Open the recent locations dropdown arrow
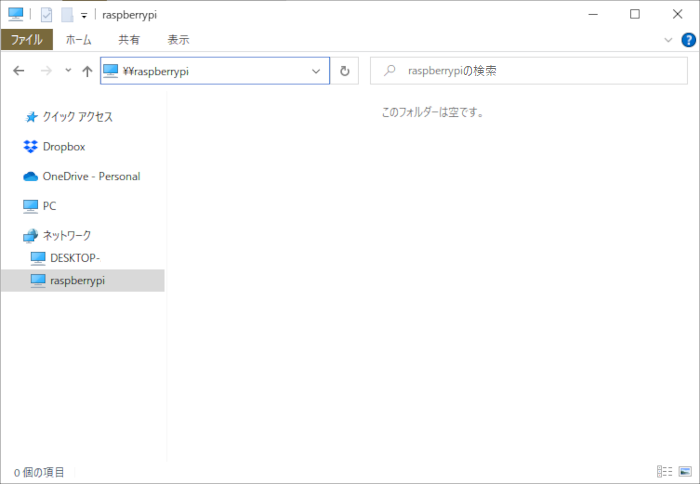Image resolution: width=700 pixels, height=484 pixels. [x=68, y=71]
